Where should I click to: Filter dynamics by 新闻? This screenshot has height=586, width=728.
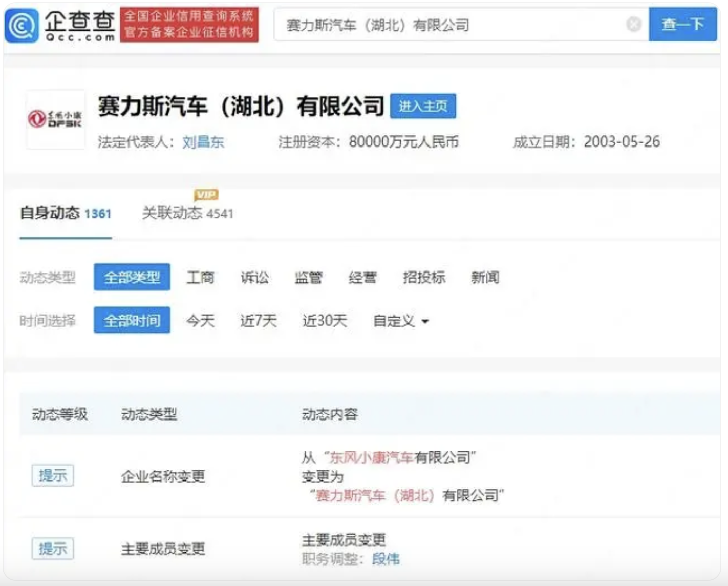[485, 277]
